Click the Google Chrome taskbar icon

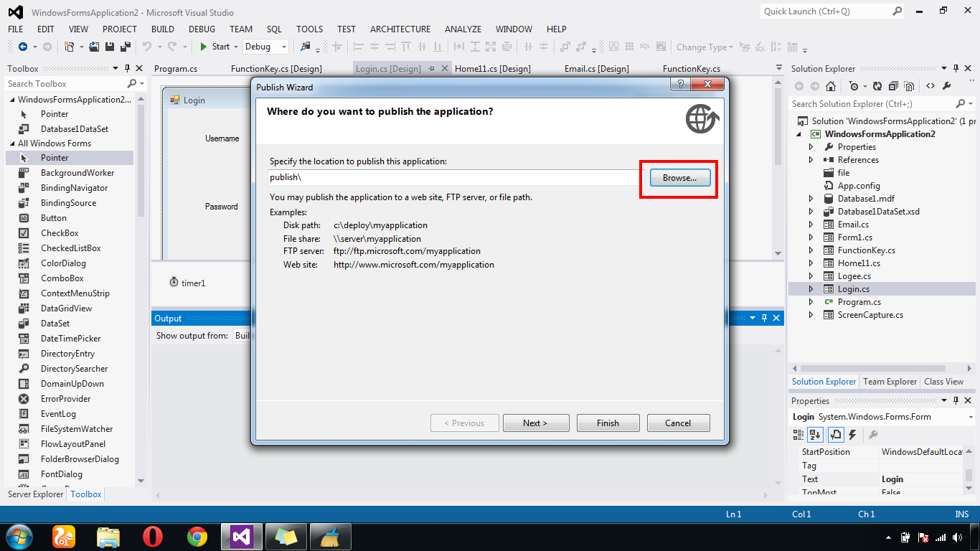pos(197,536)
